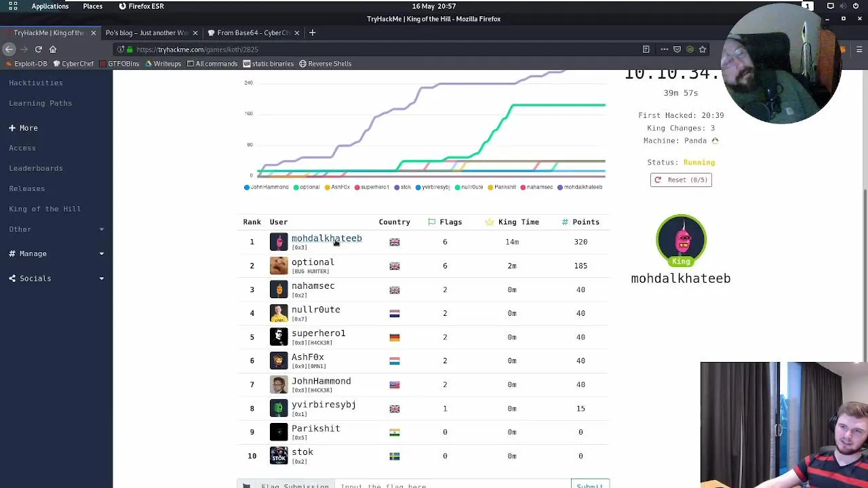868x488 pixels.
Task: Open optional's avatar in leaderboard
Action: click(279, 266)
